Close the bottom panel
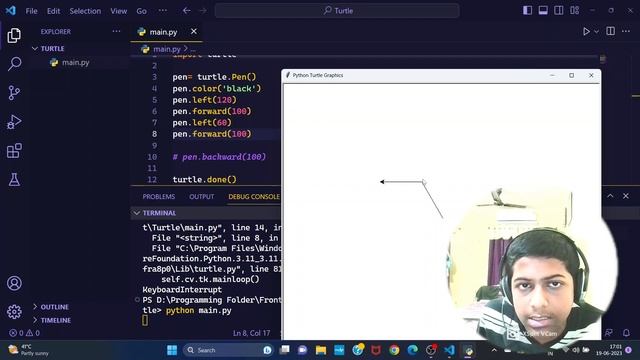The width and height of the screenshot is (640, 360). click(626, 196)
